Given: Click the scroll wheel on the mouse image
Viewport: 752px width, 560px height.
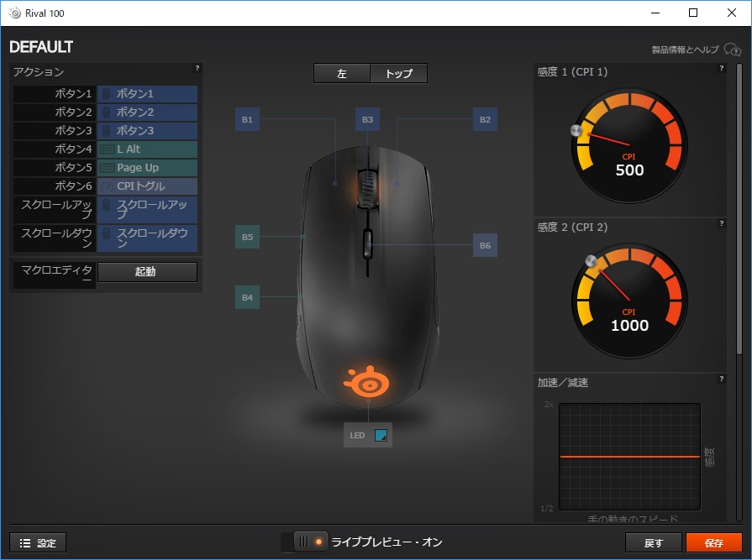Looking at the screenshot, I should click(367, 188).
